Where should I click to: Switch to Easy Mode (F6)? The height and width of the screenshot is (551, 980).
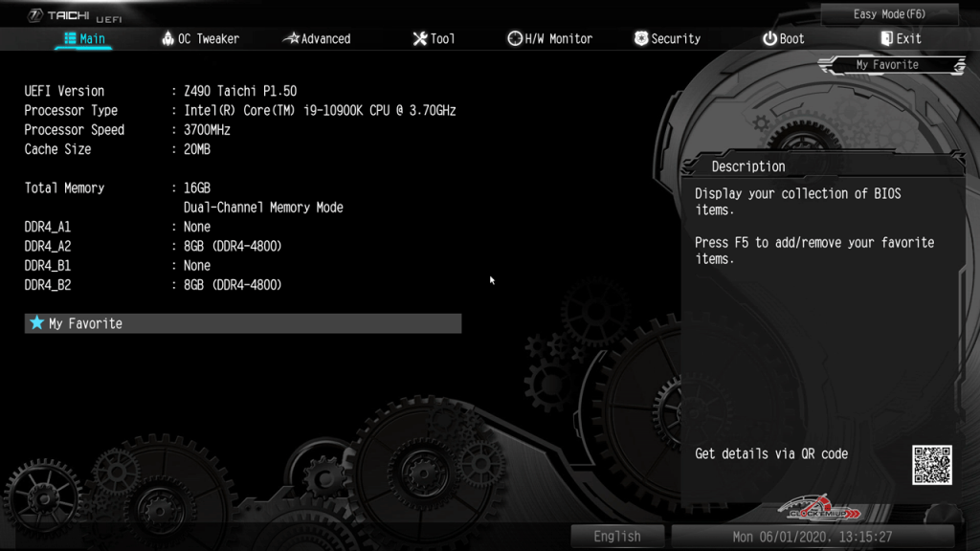(889, 14)
